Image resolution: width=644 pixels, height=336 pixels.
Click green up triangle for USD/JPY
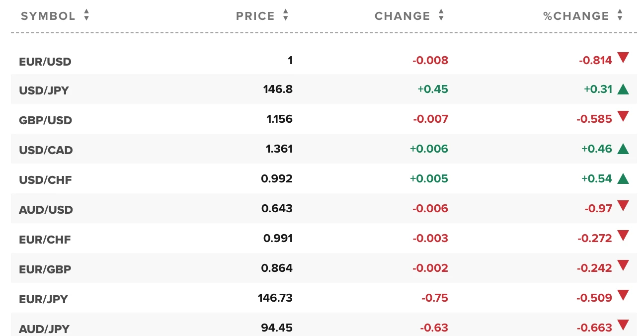pyautogui.click(x=623, y=89)
